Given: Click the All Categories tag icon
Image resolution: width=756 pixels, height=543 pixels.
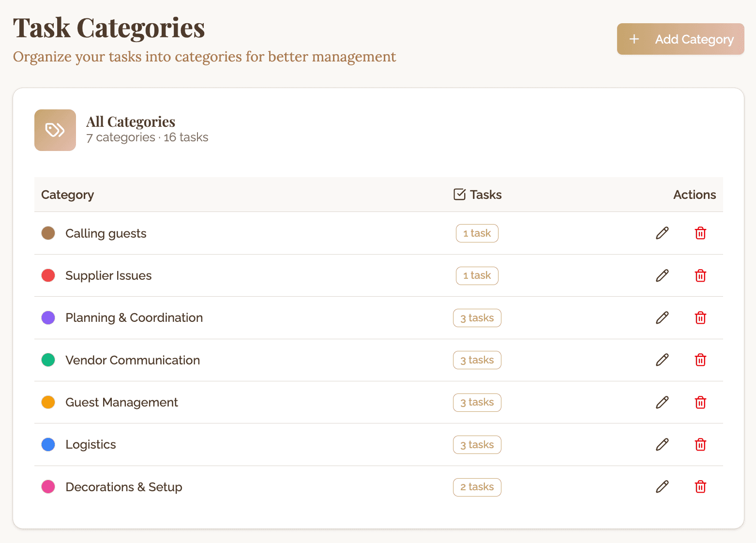Looking at the screenshot, I should click(55, 130).
